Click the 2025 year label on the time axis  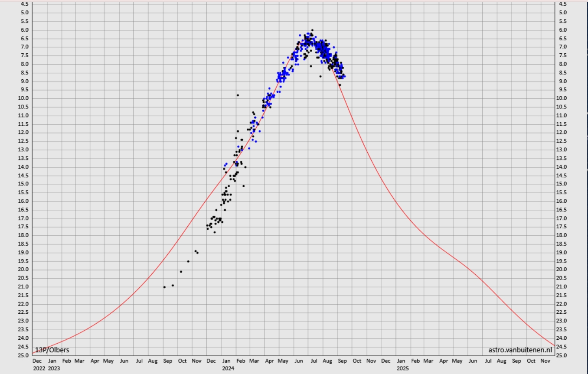coord(402,368)
